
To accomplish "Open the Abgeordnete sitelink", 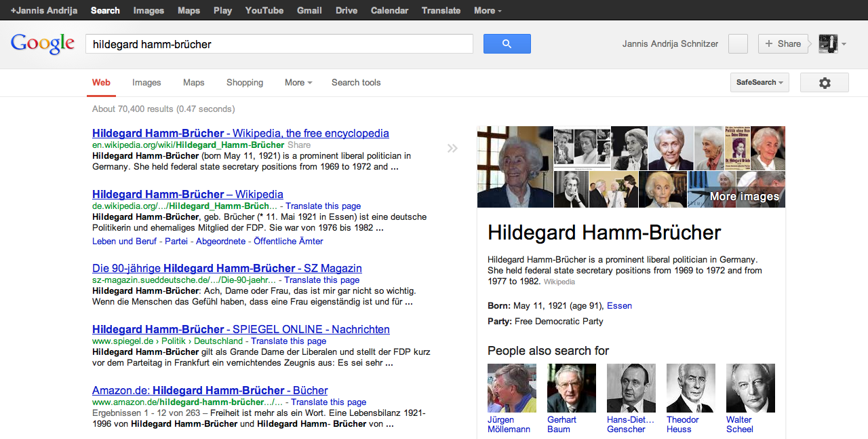I will point(221,241).
